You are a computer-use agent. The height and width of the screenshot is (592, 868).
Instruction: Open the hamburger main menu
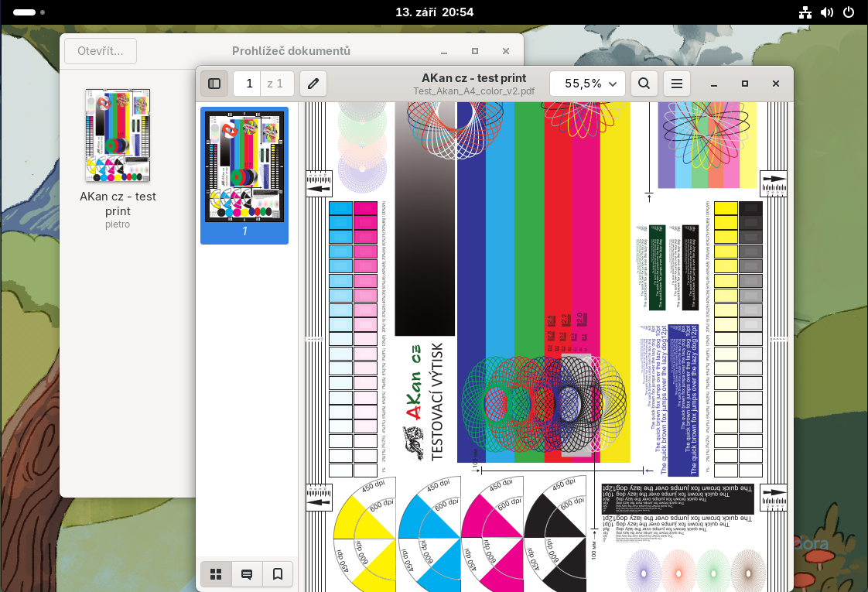676,84
